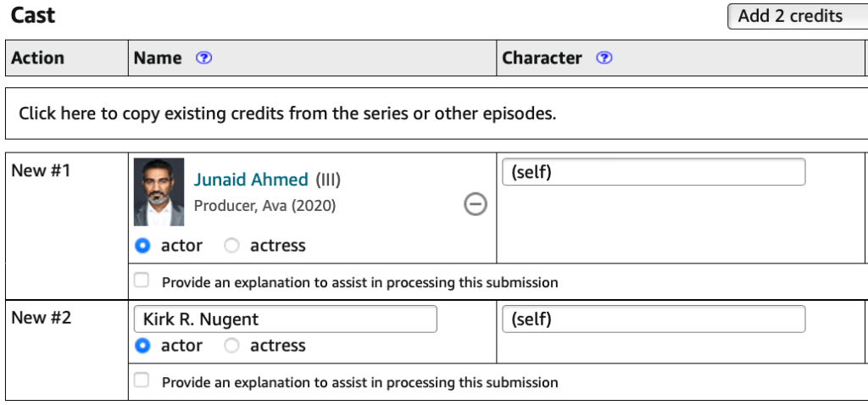Click the Name column header
Viewport: 868px width, 405px height.
click(158, 58)
